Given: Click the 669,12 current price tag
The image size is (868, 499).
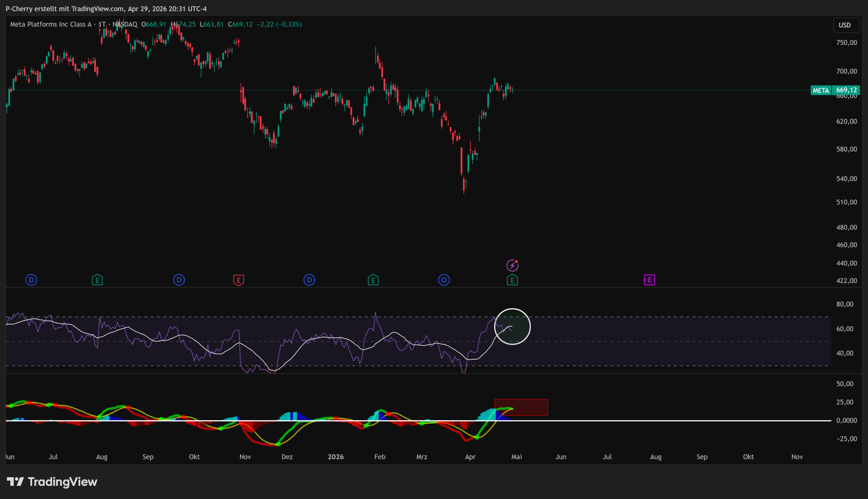Looking at the screenshot, I should tap(846, 90).
